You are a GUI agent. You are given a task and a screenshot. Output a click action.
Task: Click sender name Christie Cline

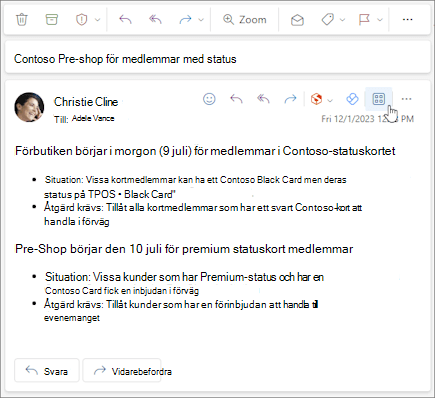click(86, 102)
